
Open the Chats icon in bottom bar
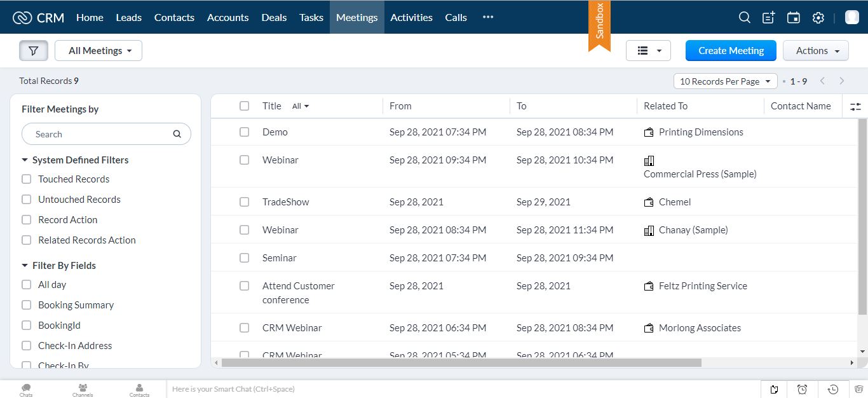click(26, 389)
